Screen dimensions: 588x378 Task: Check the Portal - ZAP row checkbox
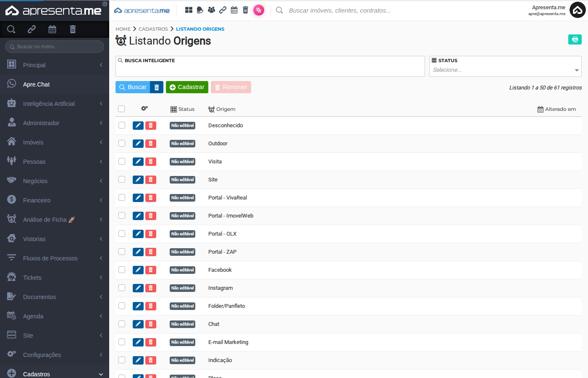click(122, 252)
